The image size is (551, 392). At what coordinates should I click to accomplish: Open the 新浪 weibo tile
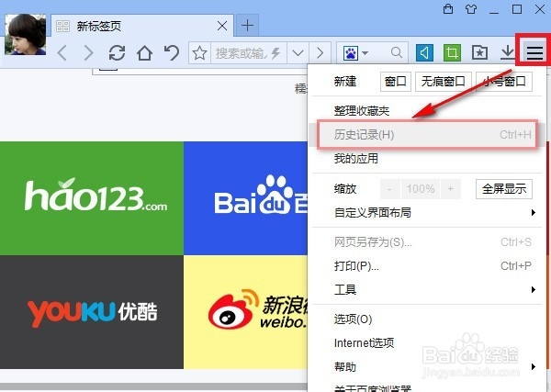pyautogui.click(x=245, y=312)
